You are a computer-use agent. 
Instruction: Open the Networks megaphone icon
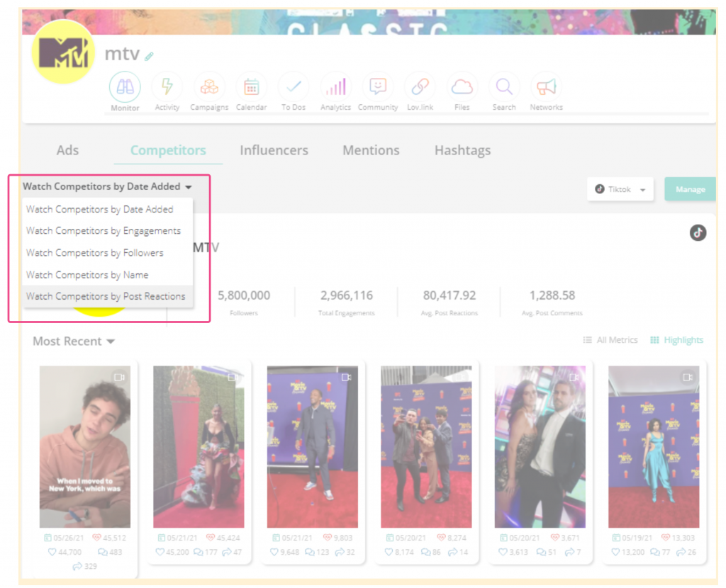547,87
